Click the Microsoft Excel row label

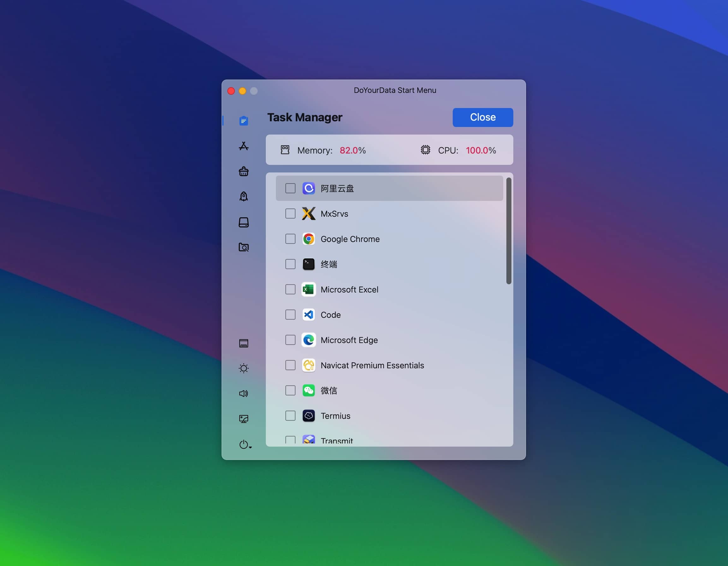point(349,290)
